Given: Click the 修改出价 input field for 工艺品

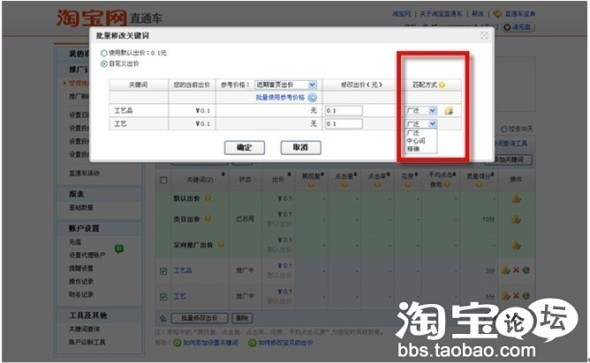Looking at the screenshot, I should click(x=344, y=111).
